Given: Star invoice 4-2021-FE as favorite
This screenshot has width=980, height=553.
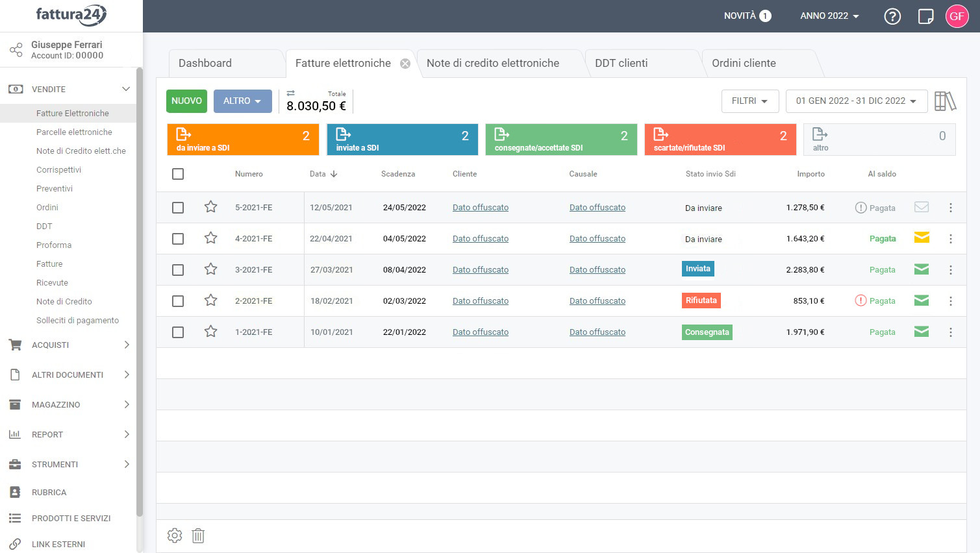Looking at the screenshot, I should pos(210,238).
